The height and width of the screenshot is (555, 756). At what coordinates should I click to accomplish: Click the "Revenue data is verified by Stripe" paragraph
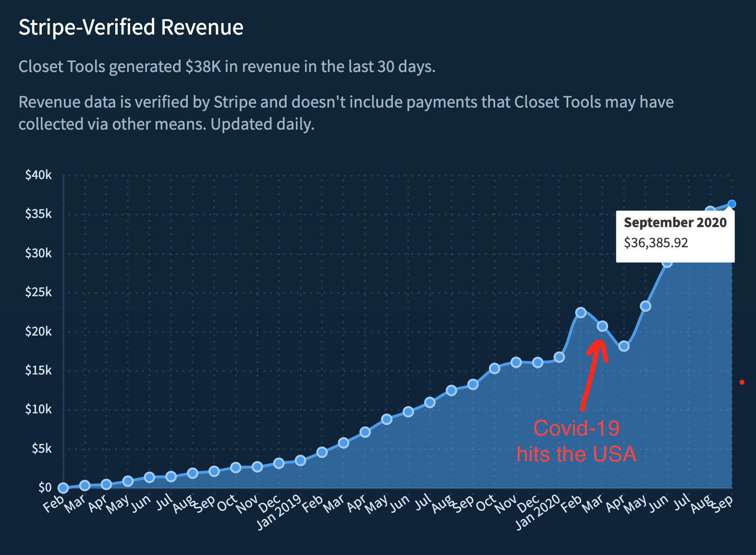(x=346, y=113)
